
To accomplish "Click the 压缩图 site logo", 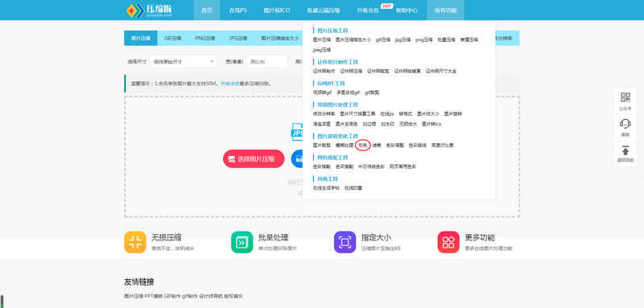I will pyautogui.click(x=149, y=10).
